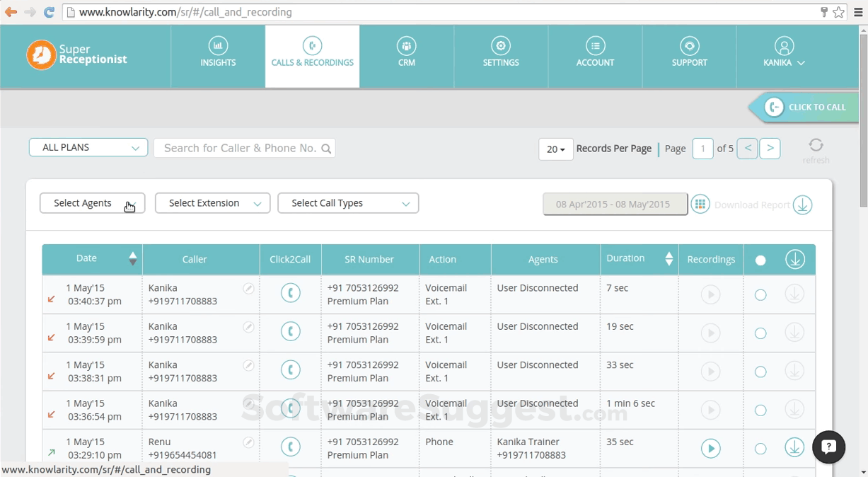868x477 pixels.
Task: Open the Select Extension dropdown
Action: tap(212, 203)
